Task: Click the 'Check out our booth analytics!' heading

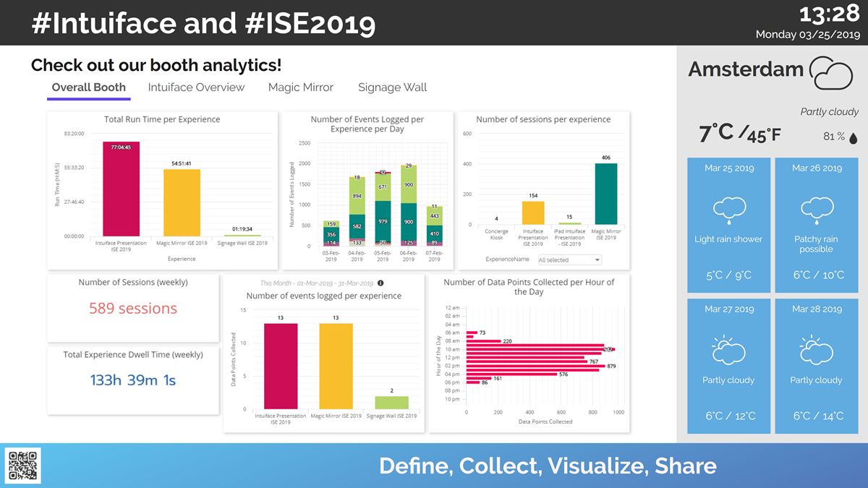Action: (x=156, y=65)
